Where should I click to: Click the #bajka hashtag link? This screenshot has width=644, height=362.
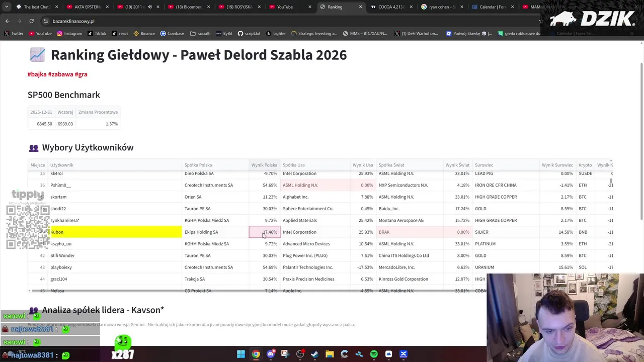[x=37, y=74]
